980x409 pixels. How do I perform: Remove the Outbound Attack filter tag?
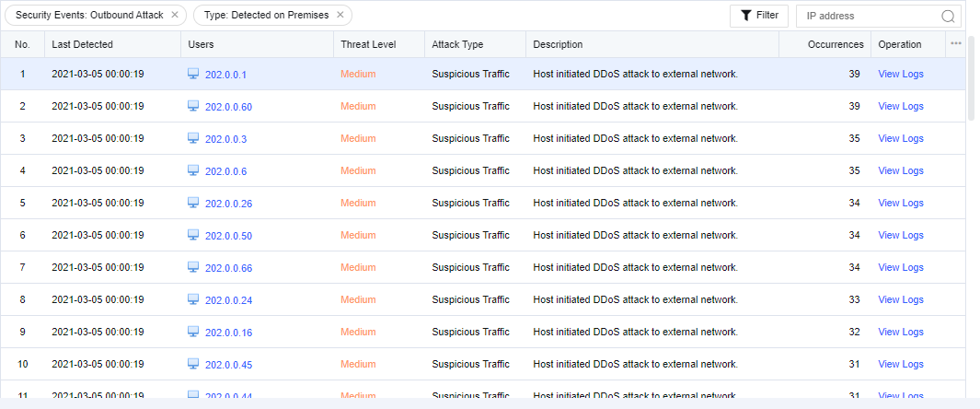175,15
